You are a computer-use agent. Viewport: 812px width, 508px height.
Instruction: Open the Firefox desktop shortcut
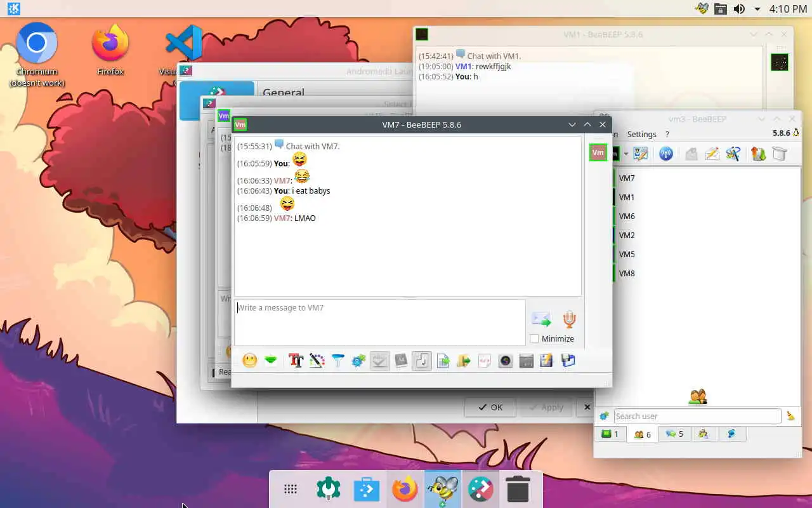[x=110, y=50]
